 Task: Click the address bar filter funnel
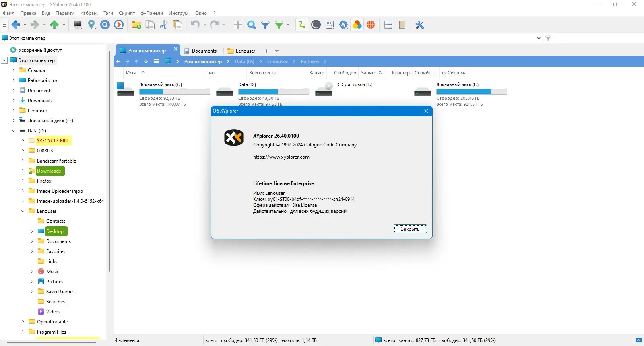pyautogui.click(x=548, y=38)
